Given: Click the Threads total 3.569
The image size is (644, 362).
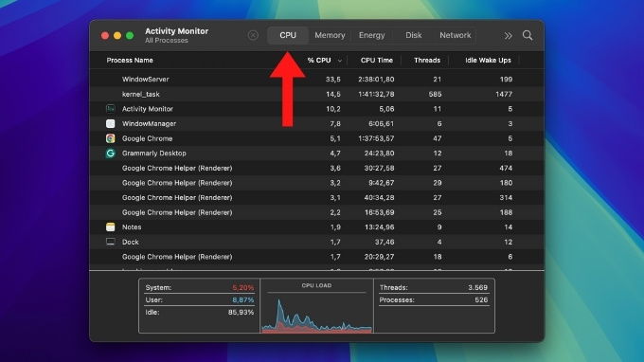Looking at the screenshot, I should 477,288.
